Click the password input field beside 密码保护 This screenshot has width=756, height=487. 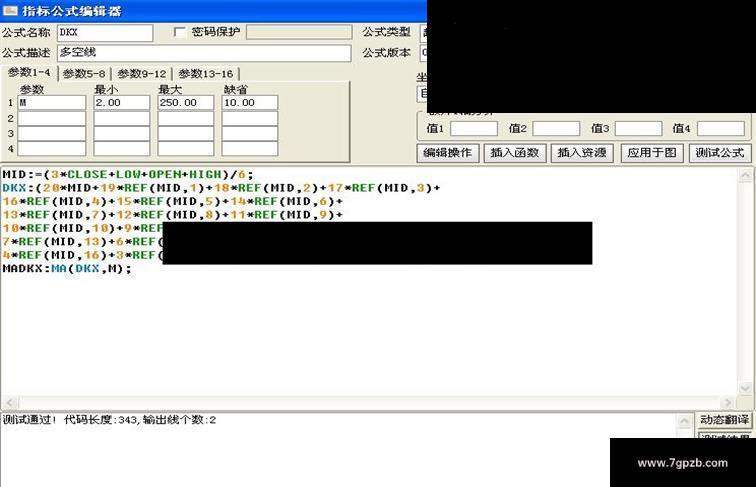pyautogui.click(x=299, y=32)
